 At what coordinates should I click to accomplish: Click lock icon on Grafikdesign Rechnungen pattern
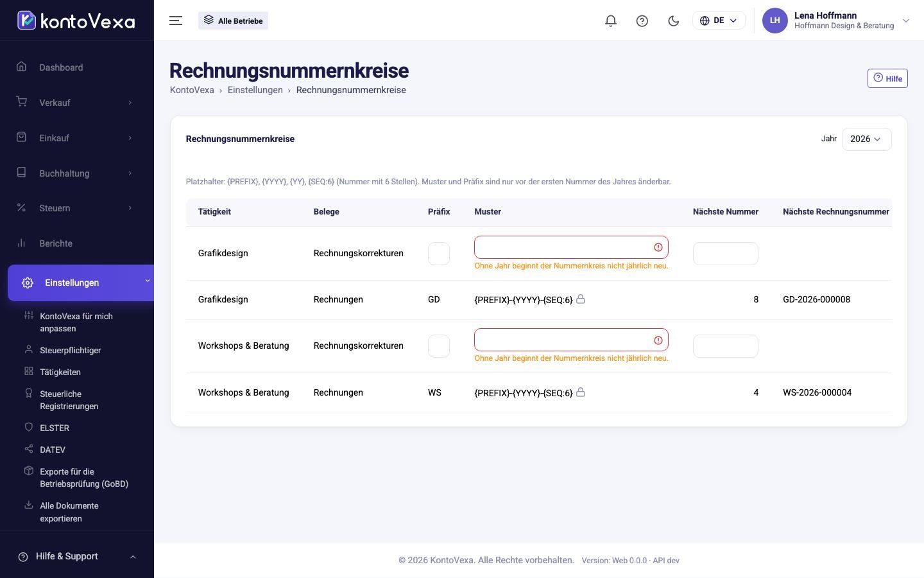click(581, 299)
